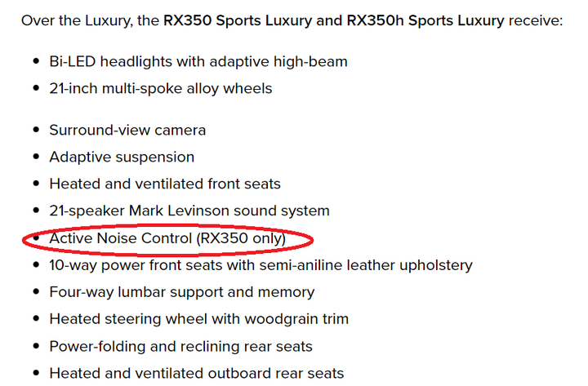Click the red oval annotation's right edge
The image size is (588, 386).
[x=312, y=240]
